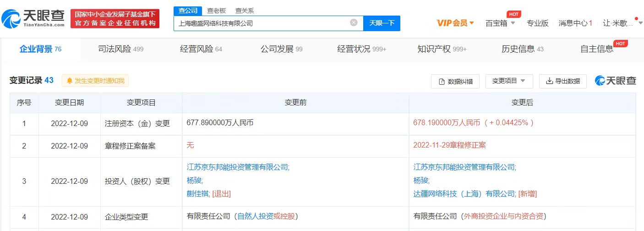This screenshot has width=644, height=231.
Task: Click 2022-11-29章程修正案 text
Action: (449, 145)
